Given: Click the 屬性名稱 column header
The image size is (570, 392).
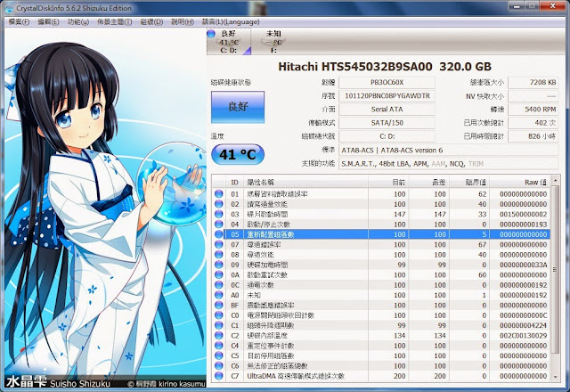Looking at the screenshot, I should (306, 182).
